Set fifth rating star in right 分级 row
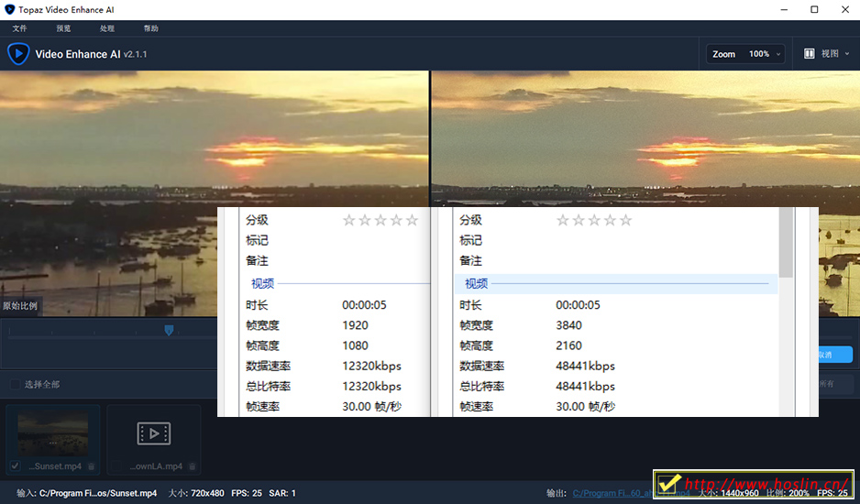Screen dimensions: 860x504 coord(626,221)
